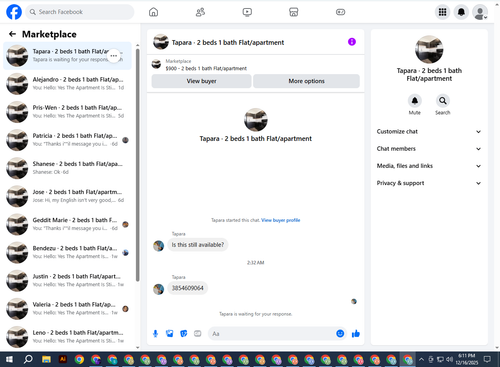Open the Shanese conversation
The width and height of the screenshot is (500, 367).
pyautogui.click(x=67, y=168)
